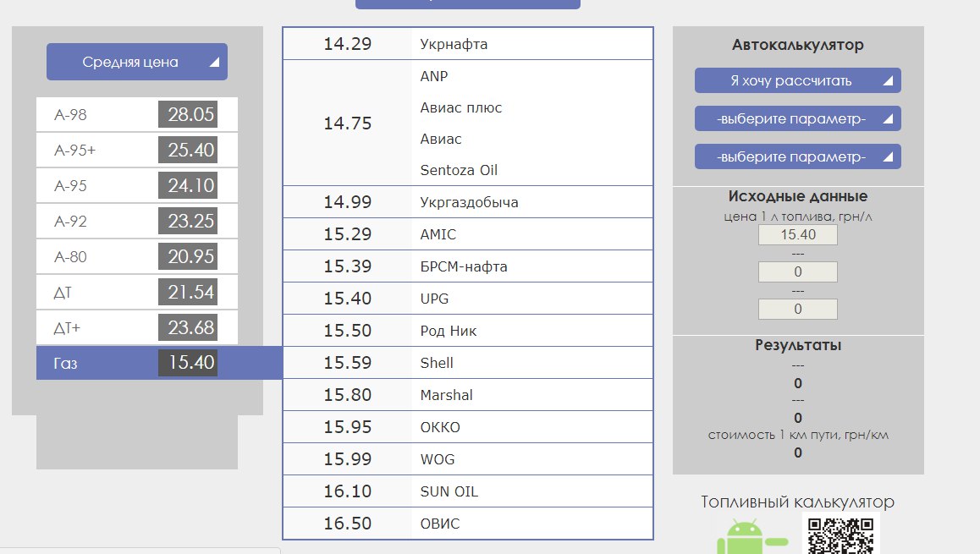
Task: Click the Авиас station name
Action: point(441,139)
